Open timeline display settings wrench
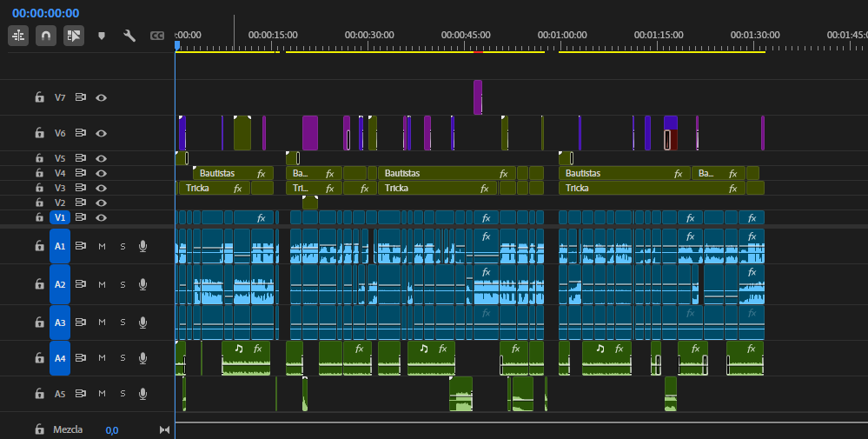Image resolution: width=868 pixels, height=439 pixels. click(x=129, y=36)
